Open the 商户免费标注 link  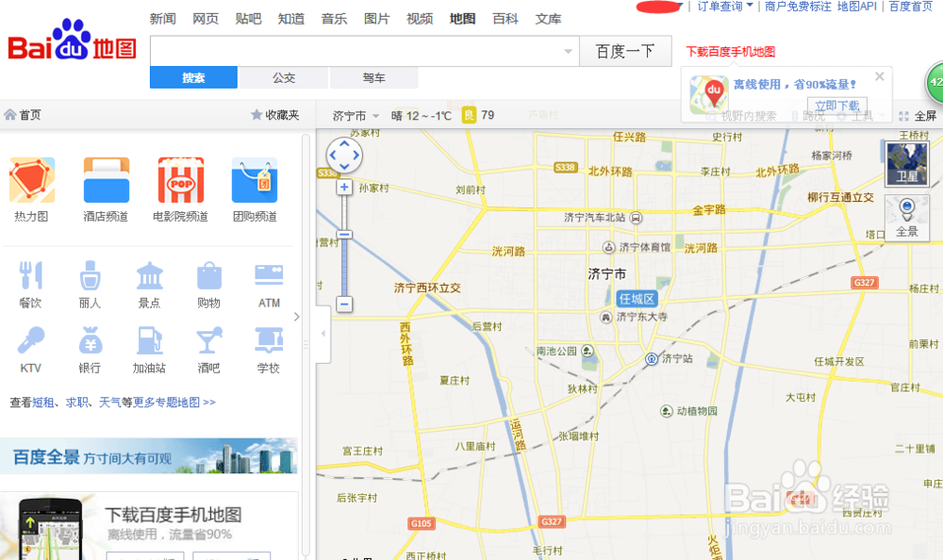click(x=798, y=7)
